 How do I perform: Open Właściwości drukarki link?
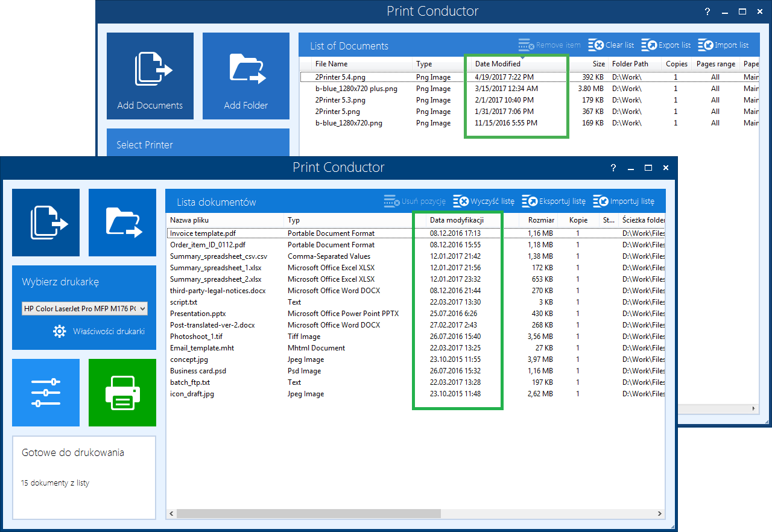pos(109,331)
